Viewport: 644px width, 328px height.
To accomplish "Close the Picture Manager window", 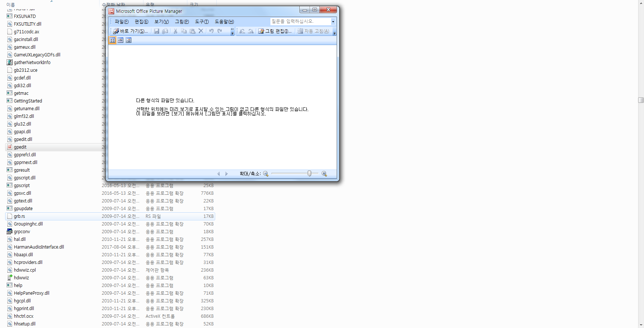I will pos(328,10).
